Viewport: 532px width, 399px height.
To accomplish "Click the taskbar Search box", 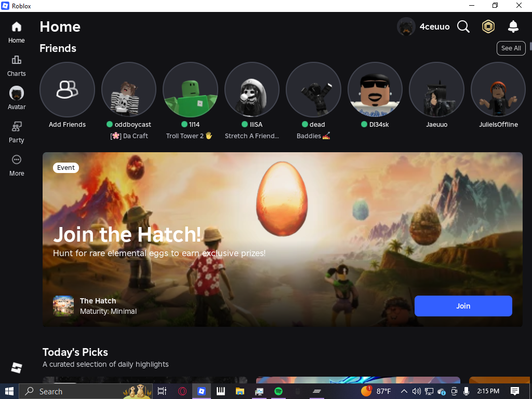I will tap(86, 391).
